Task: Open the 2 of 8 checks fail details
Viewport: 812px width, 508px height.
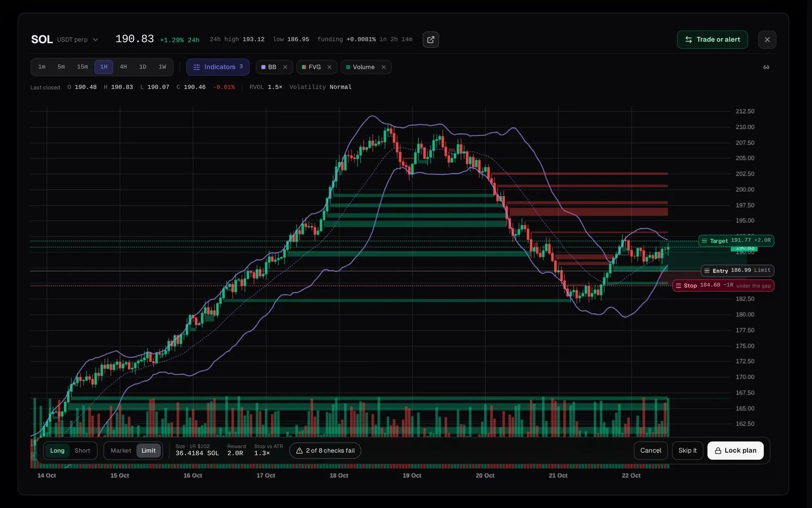Action: 325,451
